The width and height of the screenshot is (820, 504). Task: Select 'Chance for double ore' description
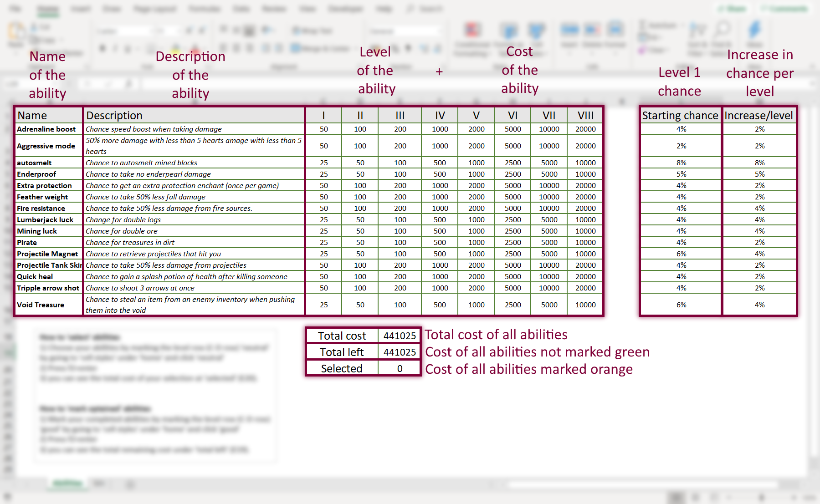[194, 231]
